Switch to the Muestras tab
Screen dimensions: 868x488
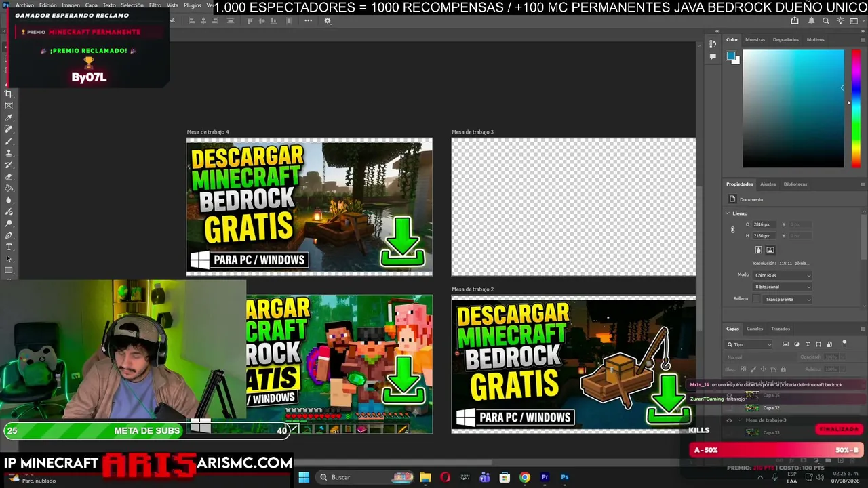coord(755,39)
